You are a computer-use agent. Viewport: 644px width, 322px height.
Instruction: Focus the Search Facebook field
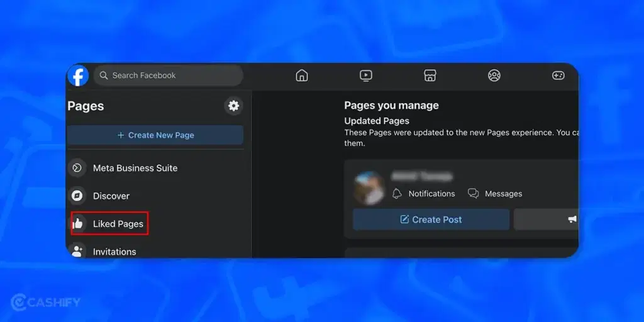point(169,75)
